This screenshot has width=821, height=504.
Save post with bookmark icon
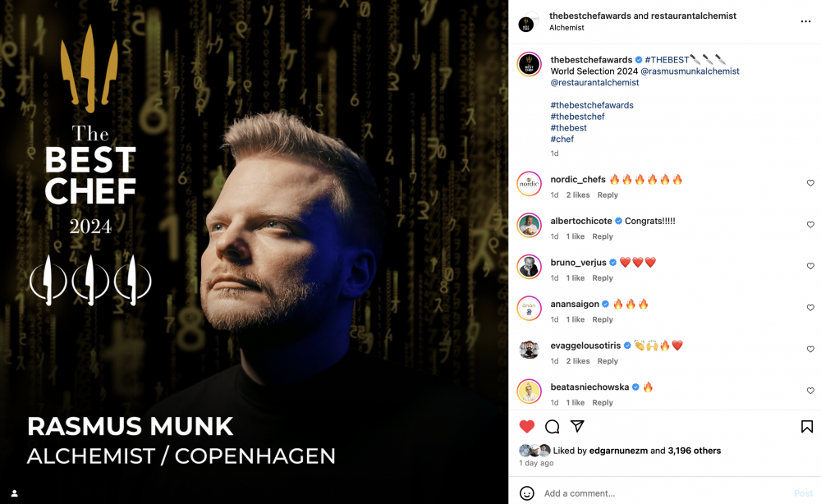tap(807, 427)
